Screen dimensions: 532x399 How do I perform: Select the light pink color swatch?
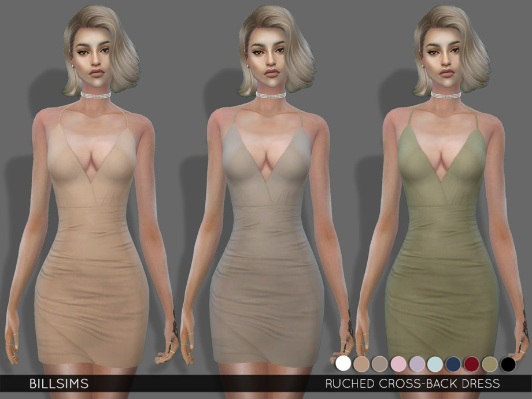(x=398, y=363)
